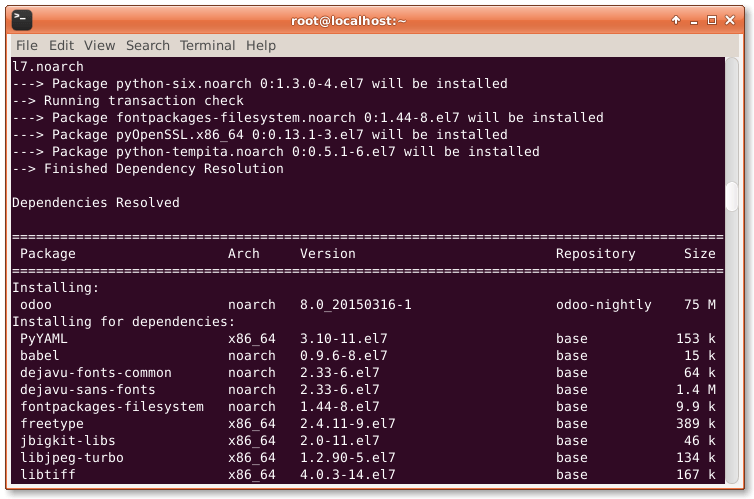Image resolution: width=754 pixels, height=499 pixels.
Task: Click the odoo-nightly repository entry
Action: [604, 304]
